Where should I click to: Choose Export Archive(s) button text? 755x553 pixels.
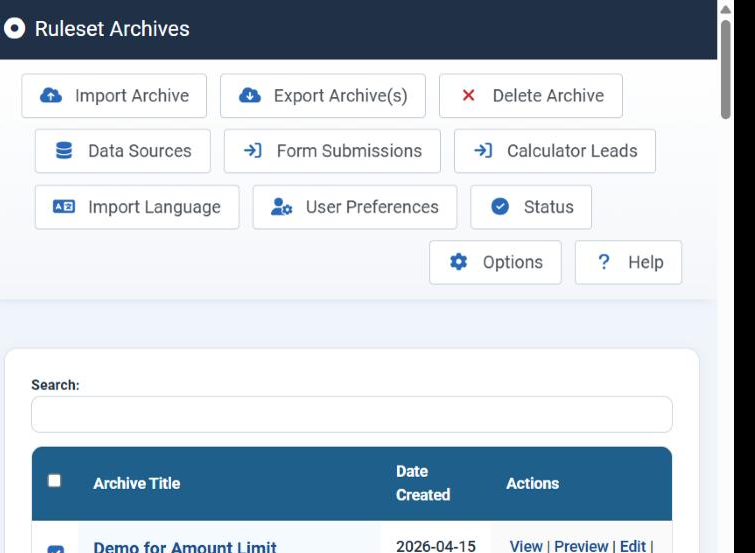pyautogui.click(x=340, y=96)
